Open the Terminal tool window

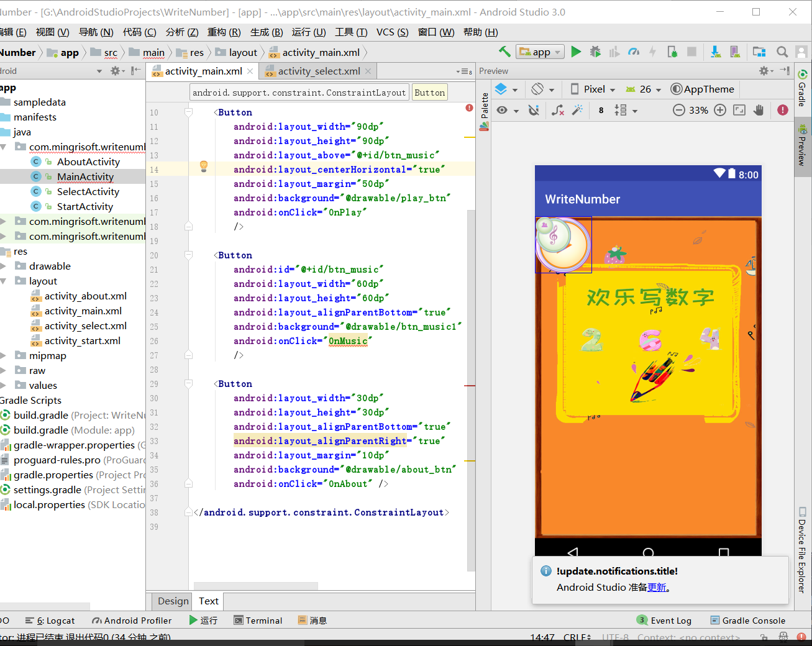pos(258,620)
